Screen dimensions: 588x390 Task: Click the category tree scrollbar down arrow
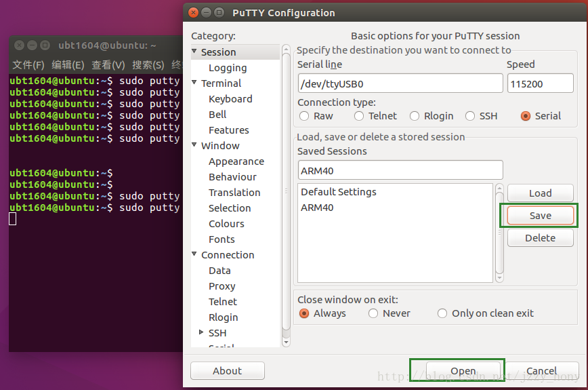pos(286,342)
